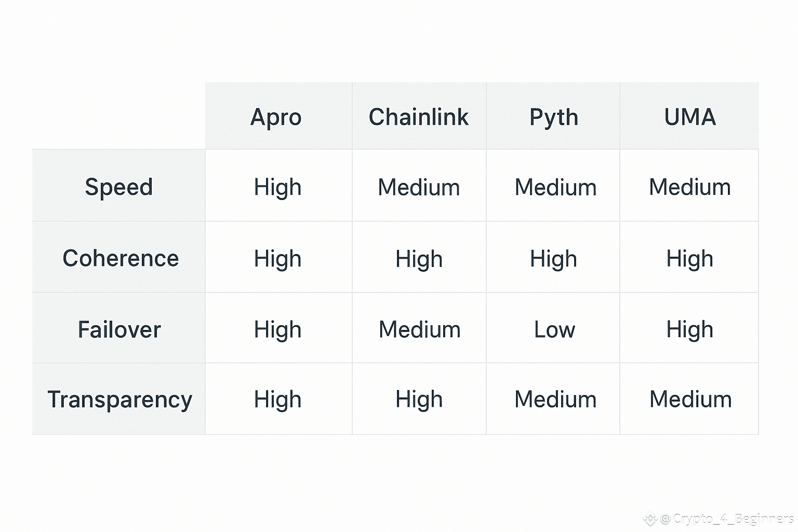Screen dimensions: 798x532
Task: Click Apro's Speed cell reading High
Action: 278,187
